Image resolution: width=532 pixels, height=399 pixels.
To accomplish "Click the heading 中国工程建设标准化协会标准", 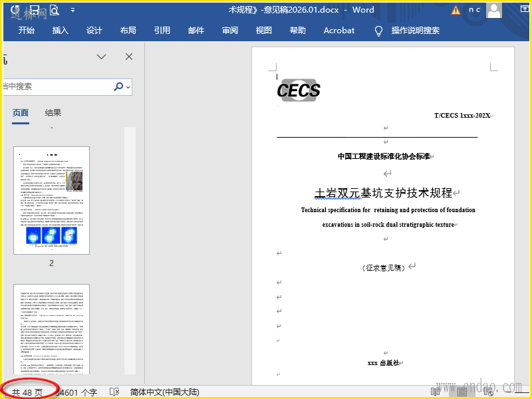I will [x=384, y=156].
